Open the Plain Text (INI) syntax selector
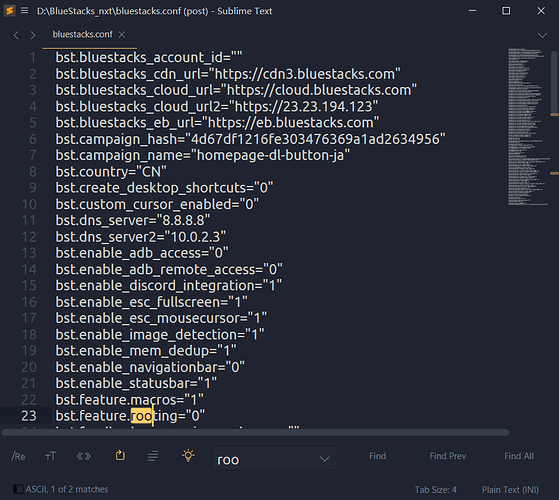 tap(510, 490)
